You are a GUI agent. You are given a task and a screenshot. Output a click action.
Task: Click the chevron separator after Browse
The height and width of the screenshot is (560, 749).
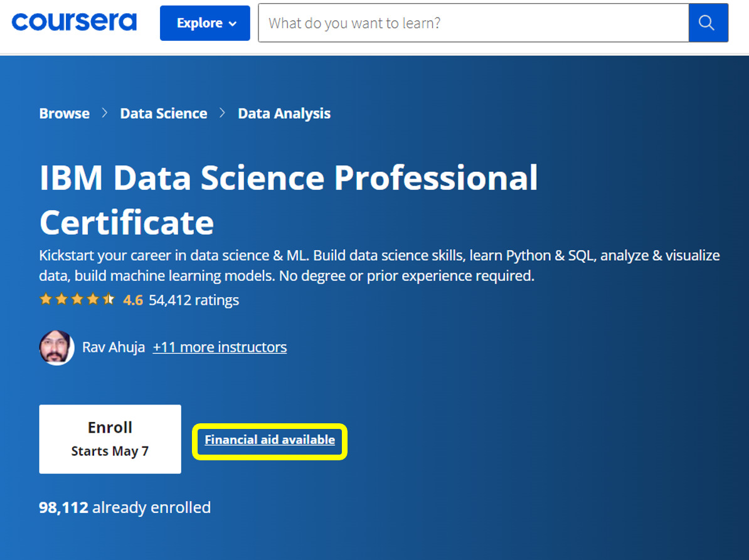[105, 114]
